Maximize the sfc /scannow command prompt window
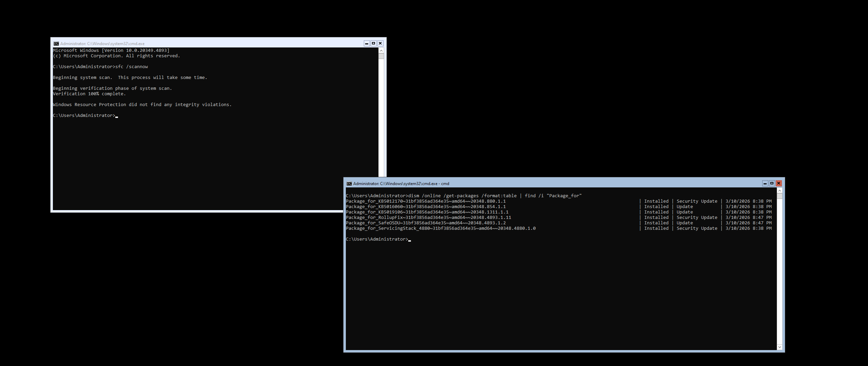 pos(373,43)
